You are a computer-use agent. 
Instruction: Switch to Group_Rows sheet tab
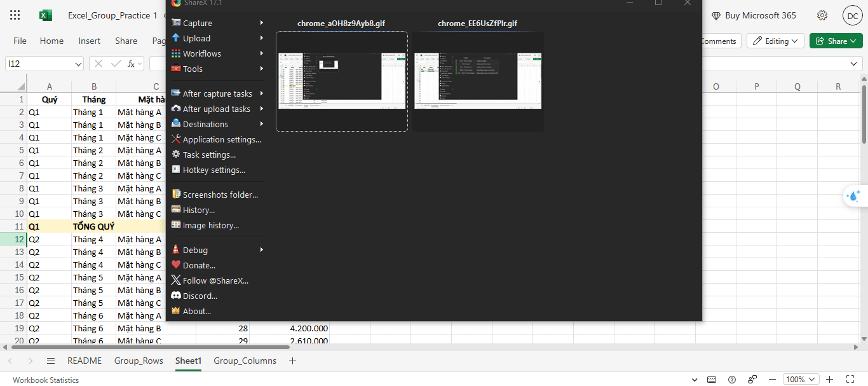point(139,361)
